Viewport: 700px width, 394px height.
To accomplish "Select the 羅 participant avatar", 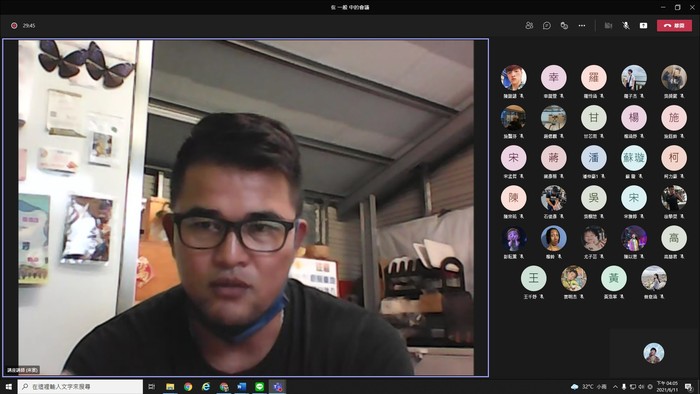I will click(594, 78).
